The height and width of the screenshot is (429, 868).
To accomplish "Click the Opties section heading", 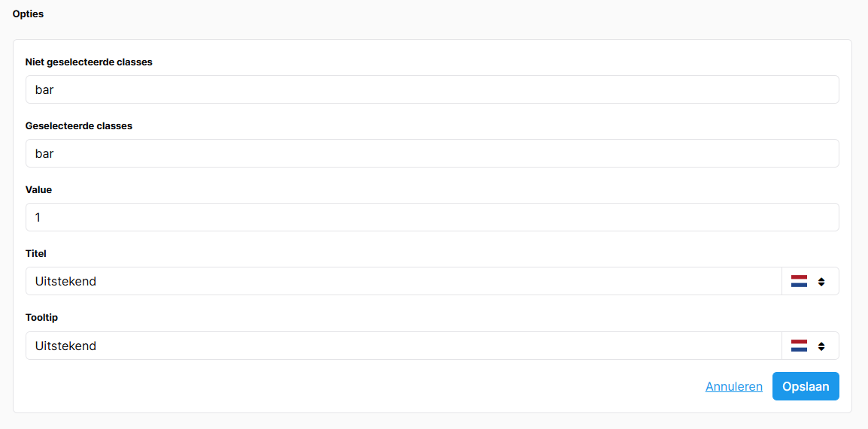I will [29, 14].
